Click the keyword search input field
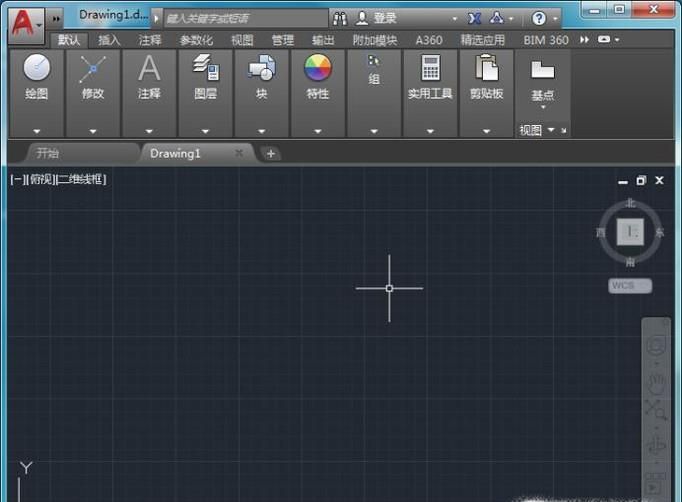682x502 pixels. [243, 18]
